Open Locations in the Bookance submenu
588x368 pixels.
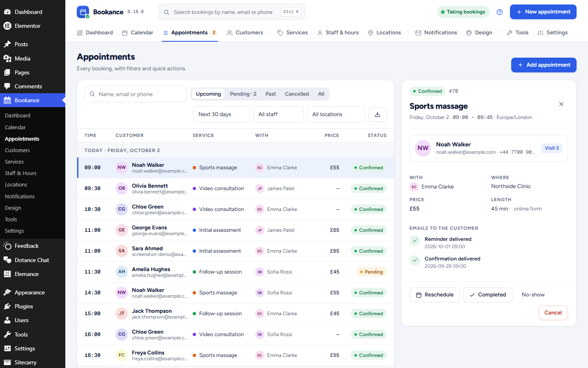tap(16, 185)
